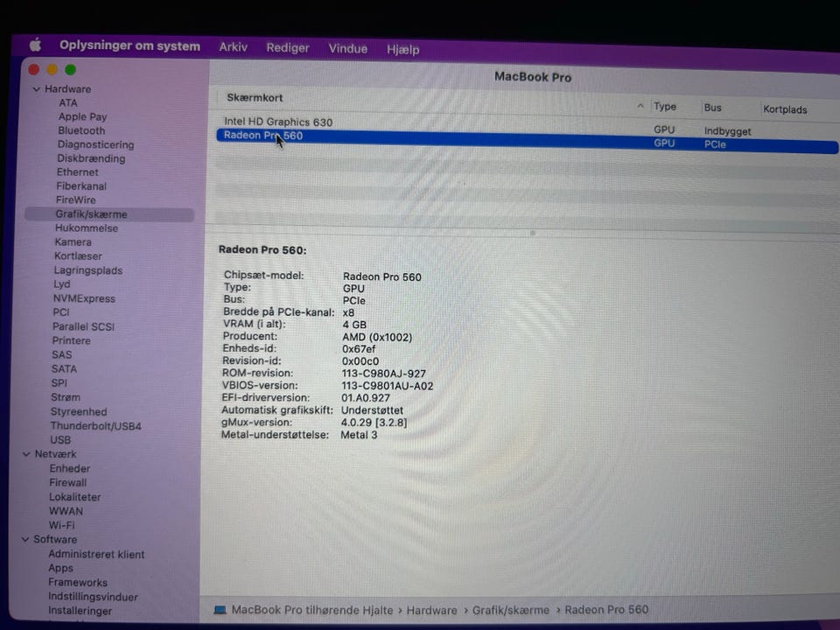Select Diskbrænding in the sidebar
The height and width of the screenshot is (630, 840).
(91, 158)
